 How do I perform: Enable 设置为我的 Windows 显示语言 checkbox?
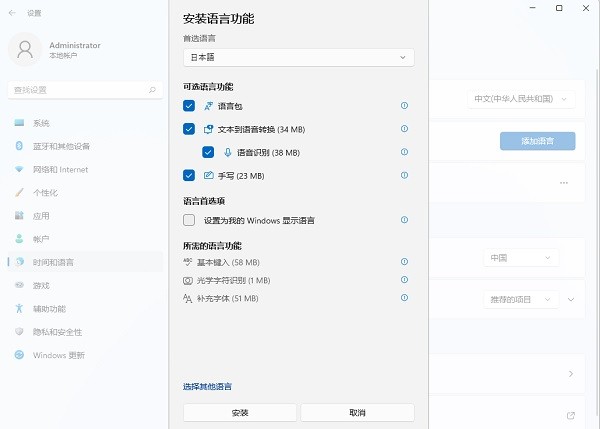pos(189,220)
